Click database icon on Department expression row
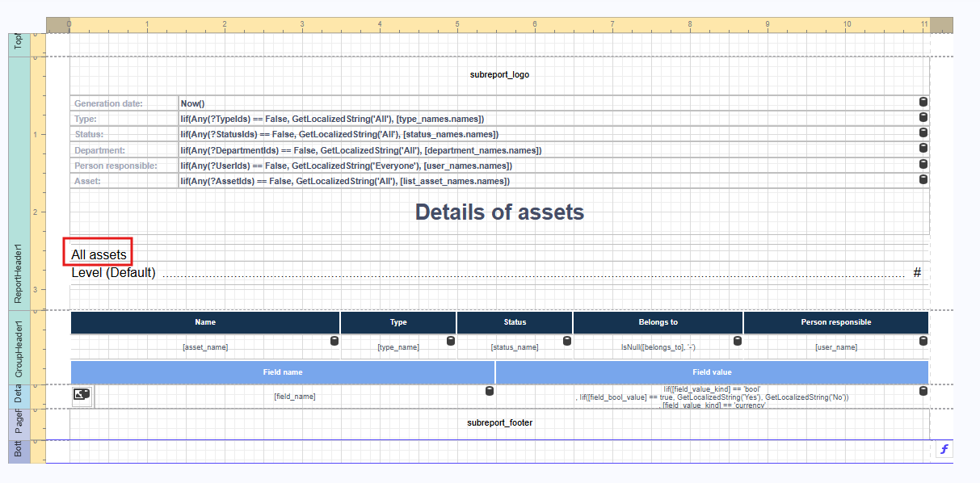980x483 pixels. click(x=923, y=149)
